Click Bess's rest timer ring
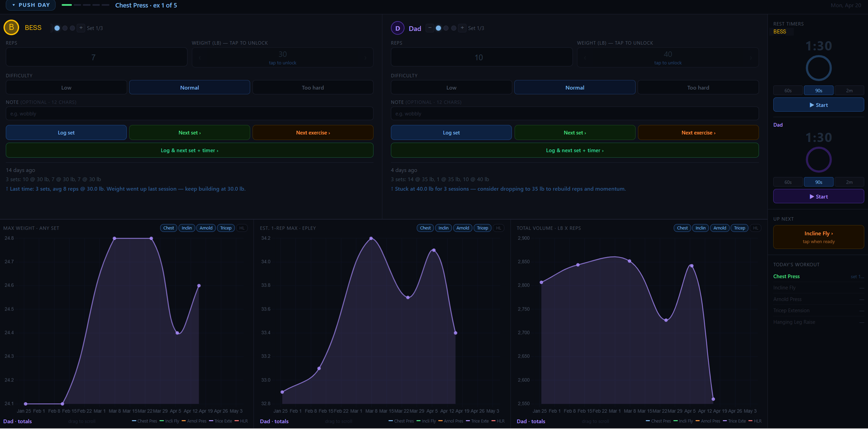The width and height of the screenshot is (868, 429). click(819, 68)
